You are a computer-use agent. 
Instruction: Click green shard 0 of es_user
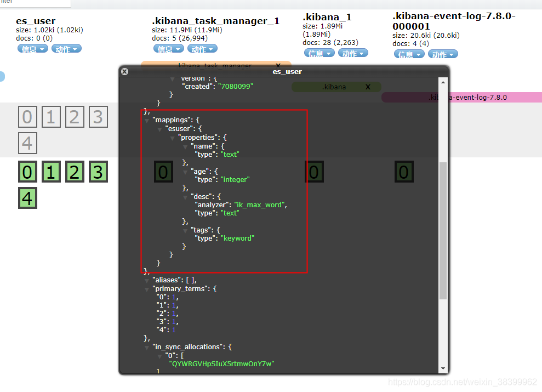27,172
